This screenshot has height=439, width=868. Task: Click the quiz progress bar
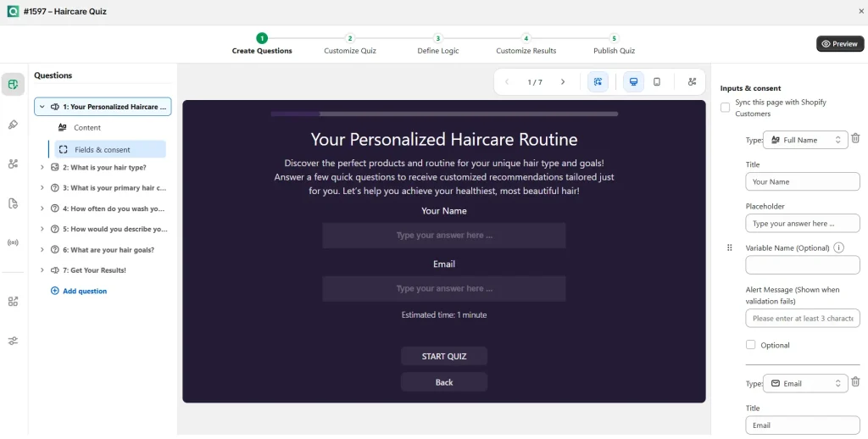click(444, 114)
